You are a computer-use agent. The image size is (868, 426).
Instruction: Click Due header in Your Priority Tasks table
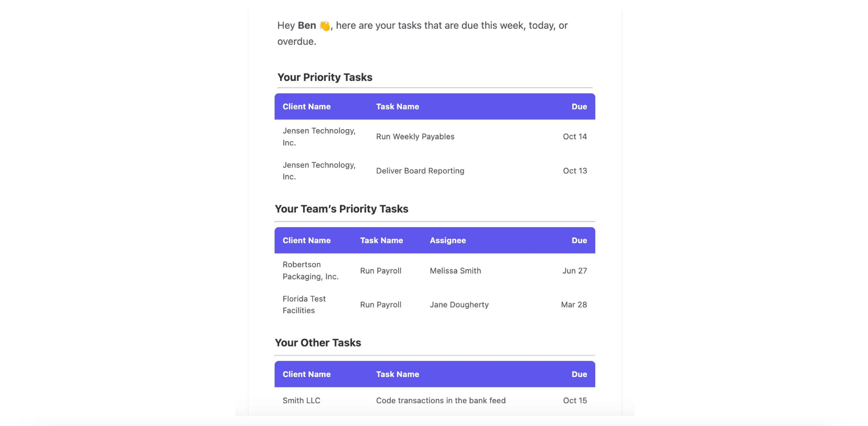tap(579, 106)
